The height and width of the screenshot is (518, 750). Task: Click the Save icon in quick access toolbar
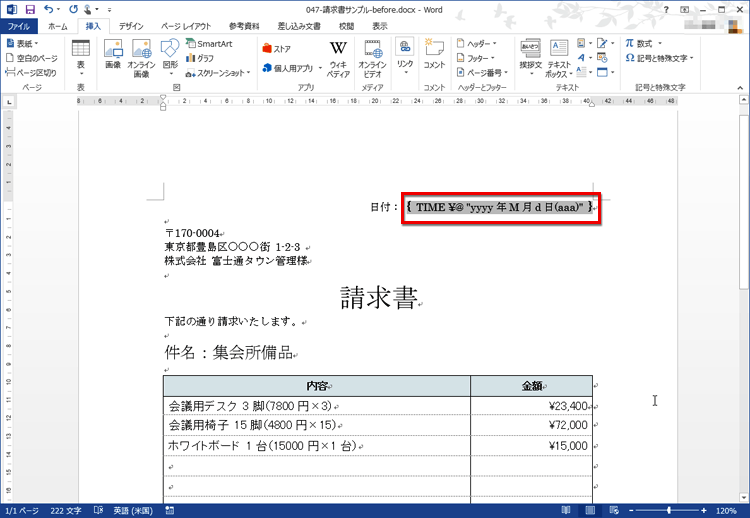click(30, 10)
